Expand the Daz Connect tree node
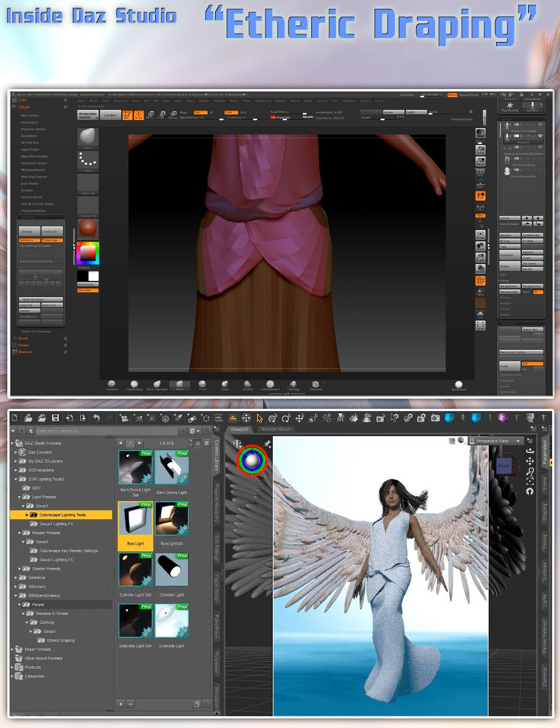The width and height of the screenshot is (560, 728). pos(16,452)
